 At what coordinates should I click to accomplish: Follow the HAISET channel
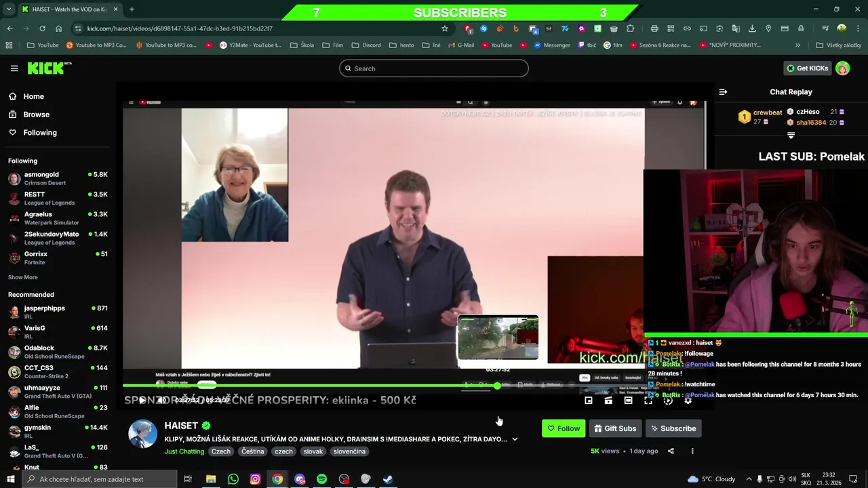(x=564, y=428)
